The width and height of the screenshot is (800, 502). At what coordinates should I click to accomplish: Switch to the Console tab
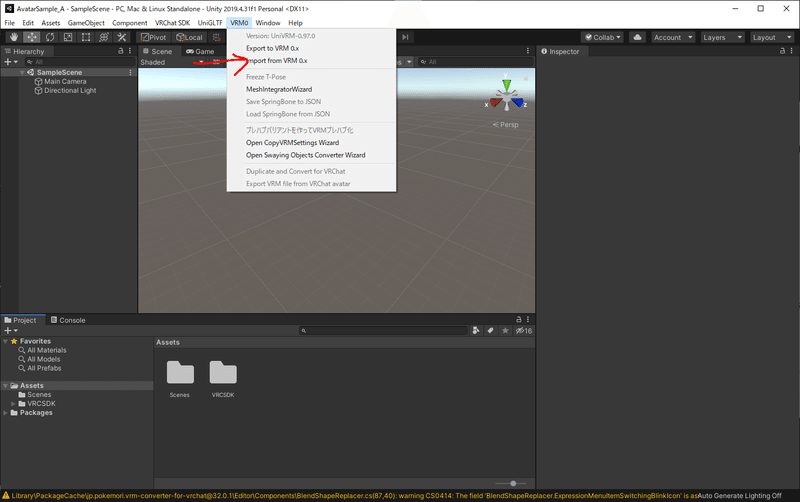tap(68, 320)
